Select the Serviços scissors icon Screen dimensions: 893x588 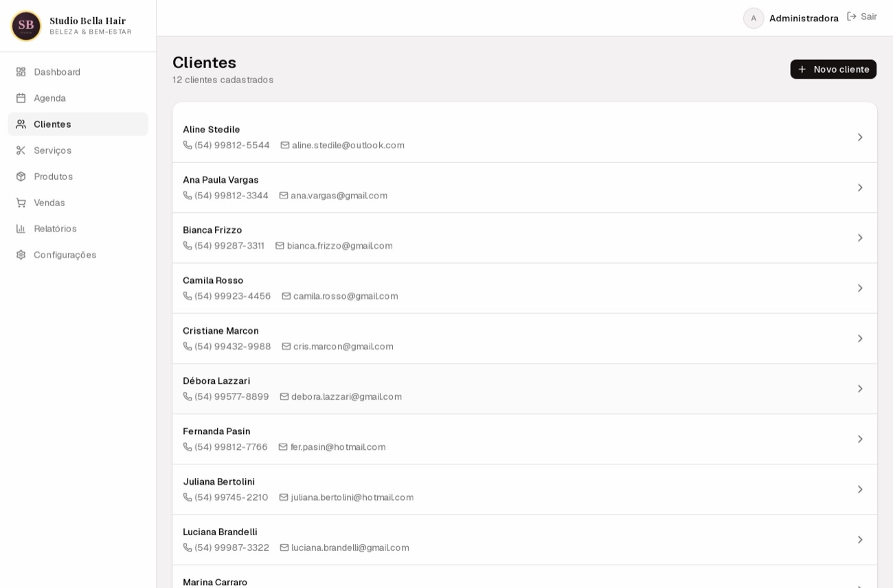pyautogui.click(x=21, y=150)
